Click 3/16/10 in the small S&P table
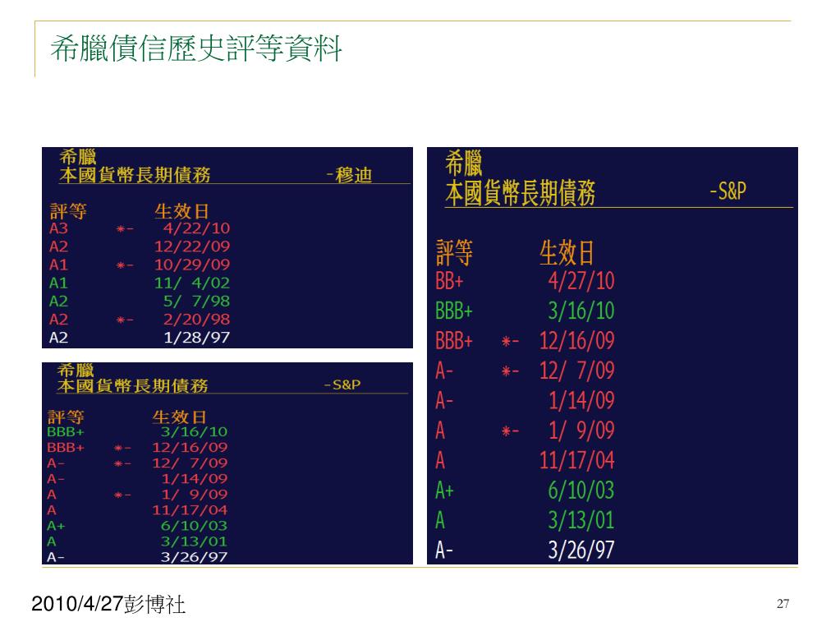This screenshot has width=840, height=631. 195,432
